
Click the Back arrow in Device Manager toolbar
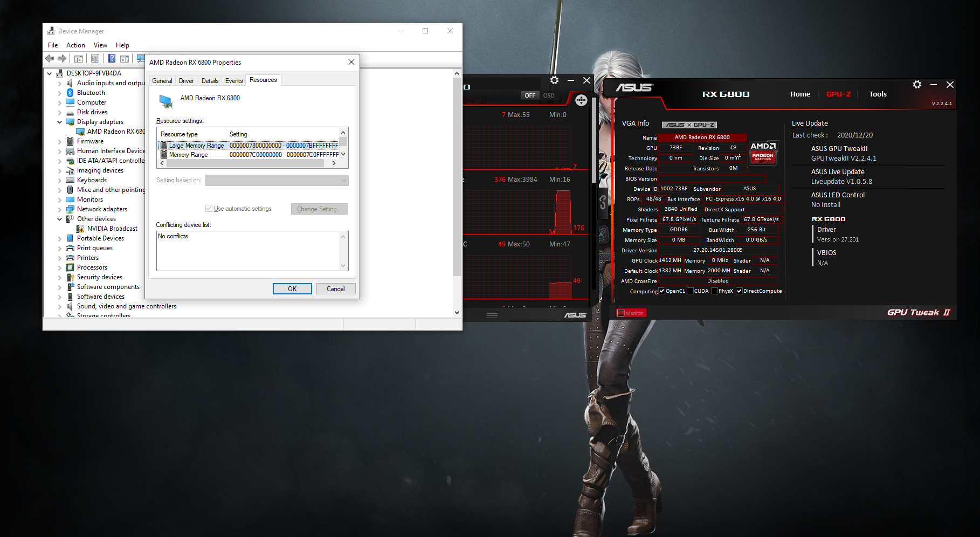point(50,58)
